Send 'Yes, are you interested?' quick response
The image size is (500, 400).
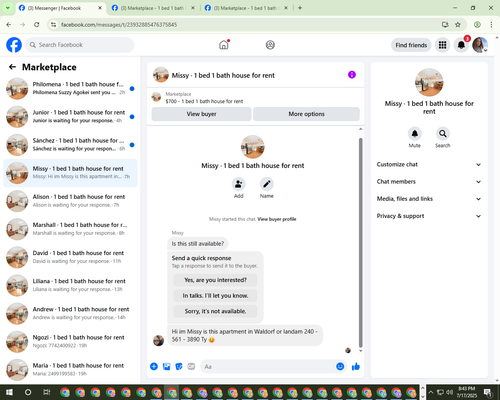[215, 280]
